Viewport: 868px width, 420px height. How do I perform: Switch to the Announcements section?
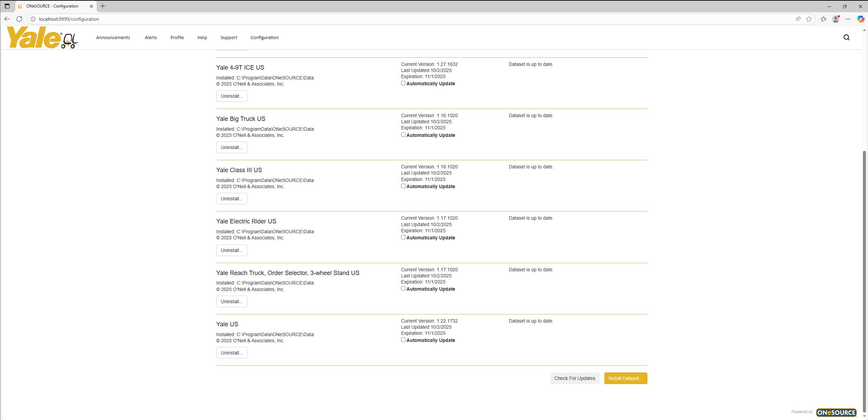coord(113,37)
